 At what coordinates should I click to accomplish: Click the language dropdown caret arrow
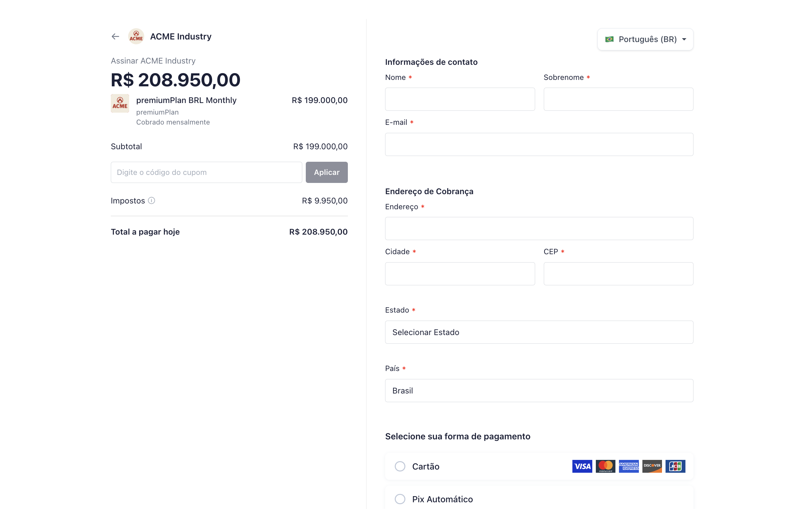[x=684, y=39]
